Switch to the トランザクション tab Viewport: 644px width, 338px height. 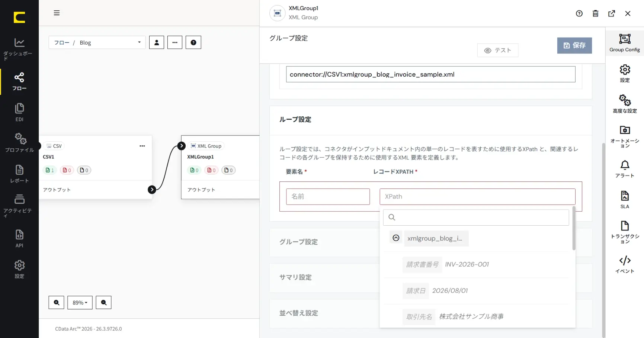pyautogui.click(x=625, y=232)
